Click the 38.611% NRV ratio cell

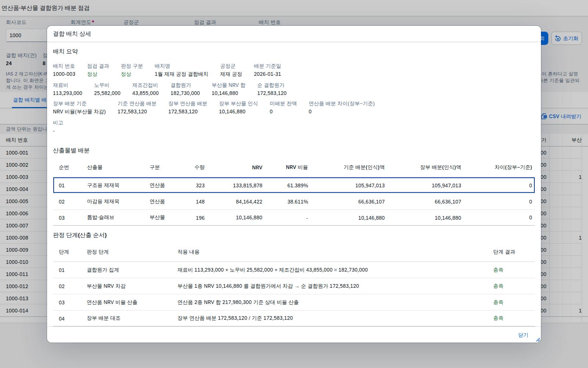(x=298, y=202)
